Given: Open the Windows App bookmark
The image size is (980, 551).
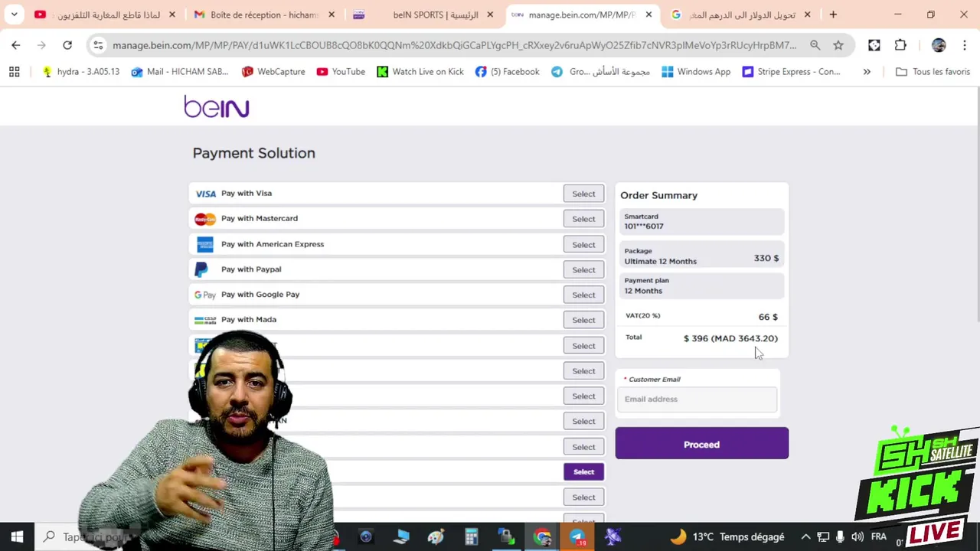Looking at the screenshot, I should pyautogui.click(x=696, y=71).
